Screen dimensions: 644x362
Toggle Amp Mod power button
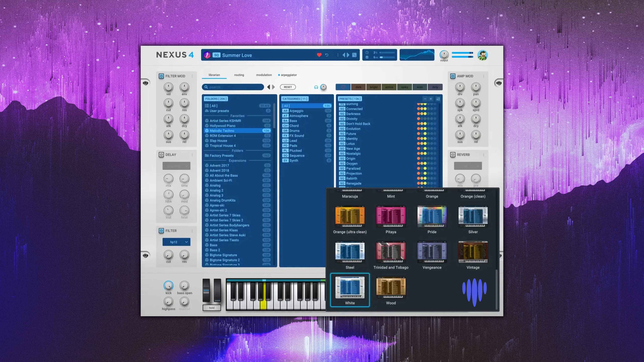pyautogui.click(x=453, y=76)
